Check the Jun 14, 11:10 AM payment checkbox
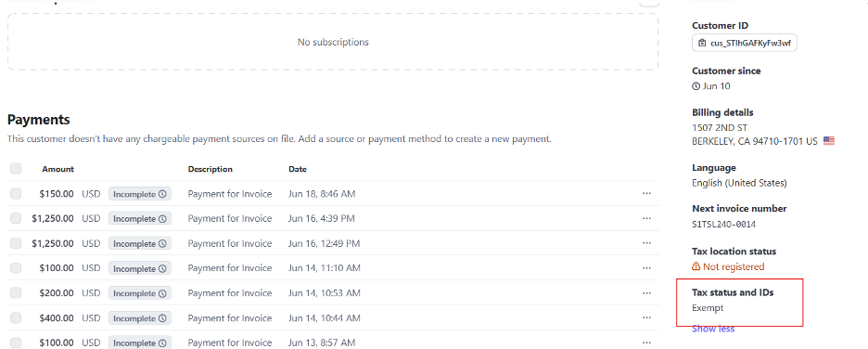 [x=16, y=268]
